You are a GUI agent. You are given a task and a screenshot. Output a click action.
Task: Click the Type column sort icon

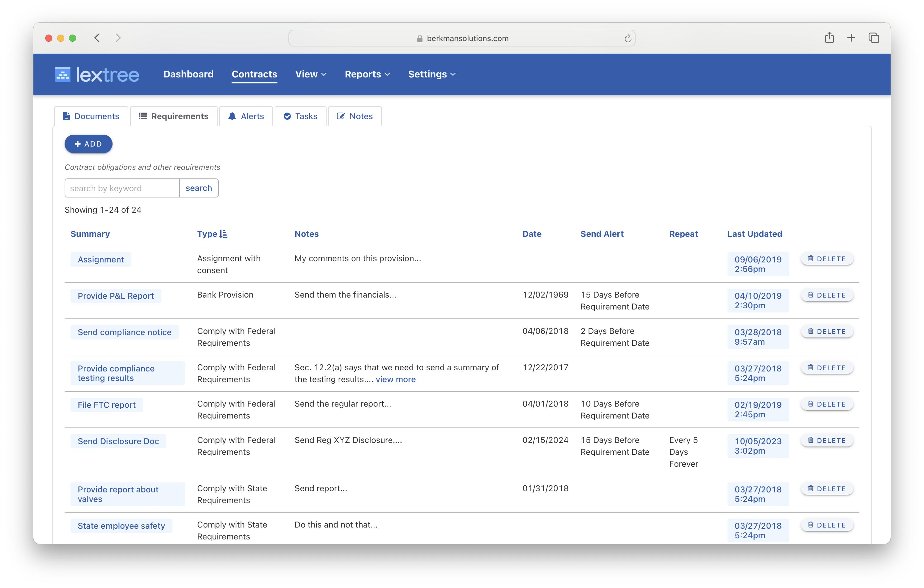pyautogui.click(x=224, y=234)
